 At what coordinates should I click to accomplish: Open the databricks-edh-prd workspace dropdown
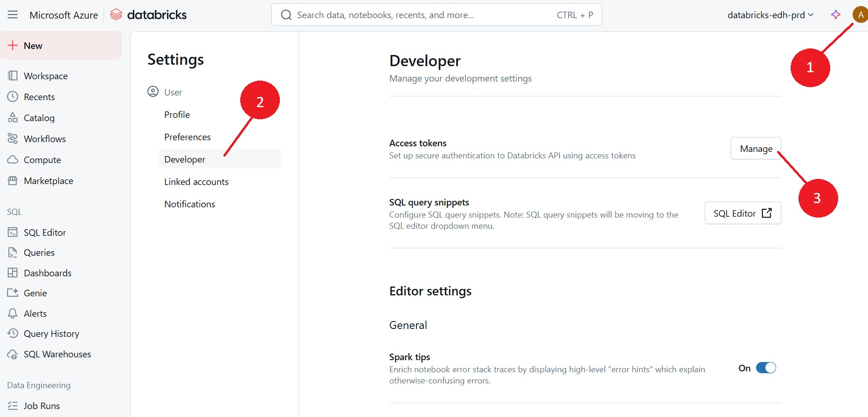771,15
